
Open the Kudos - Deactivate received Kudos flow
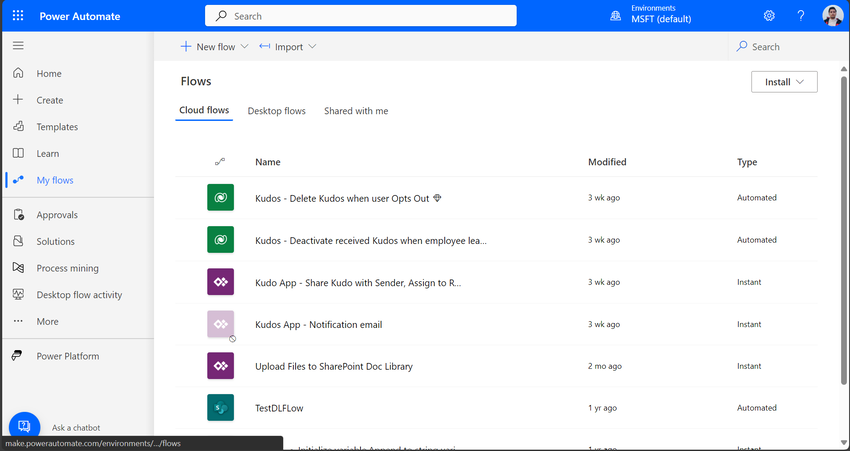pos(371,241)
